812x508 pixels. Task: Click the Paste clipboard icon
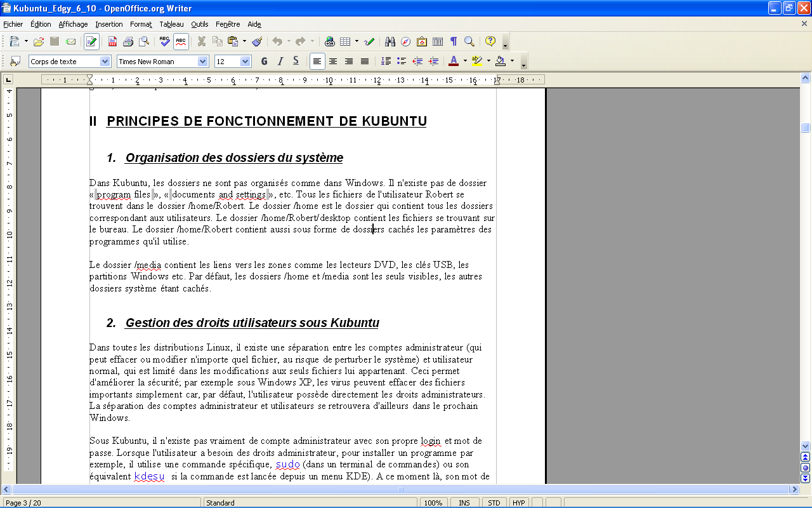coord(233,41)
